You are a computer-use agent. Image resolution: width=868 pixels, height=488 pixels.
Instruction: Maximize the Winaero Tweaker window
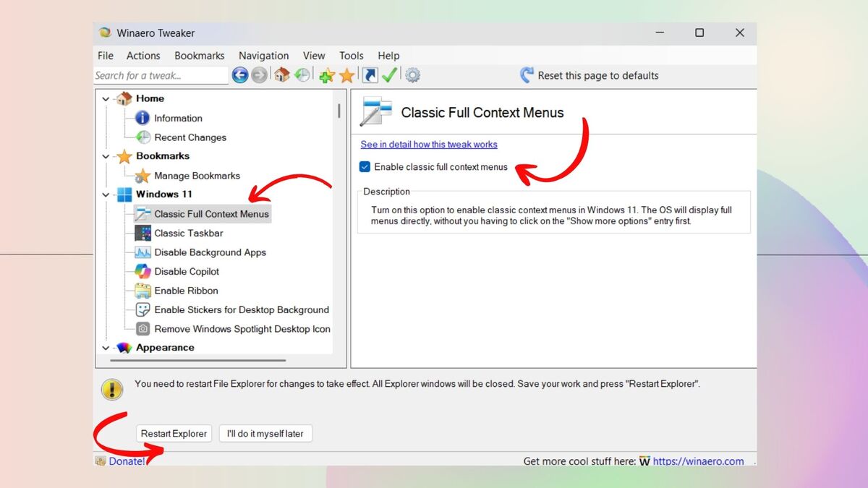coord(699,33)
